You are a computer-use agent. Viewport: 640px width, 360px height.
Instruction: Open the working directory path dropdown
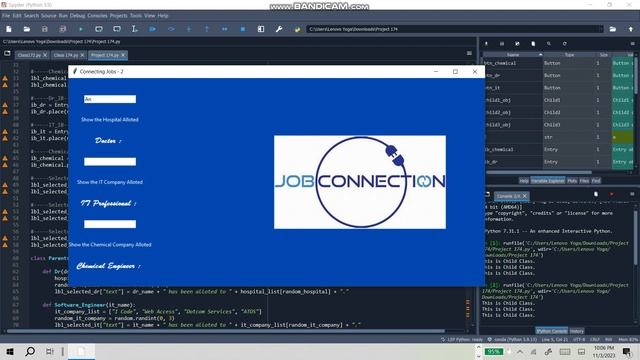[x=600, y=29]
